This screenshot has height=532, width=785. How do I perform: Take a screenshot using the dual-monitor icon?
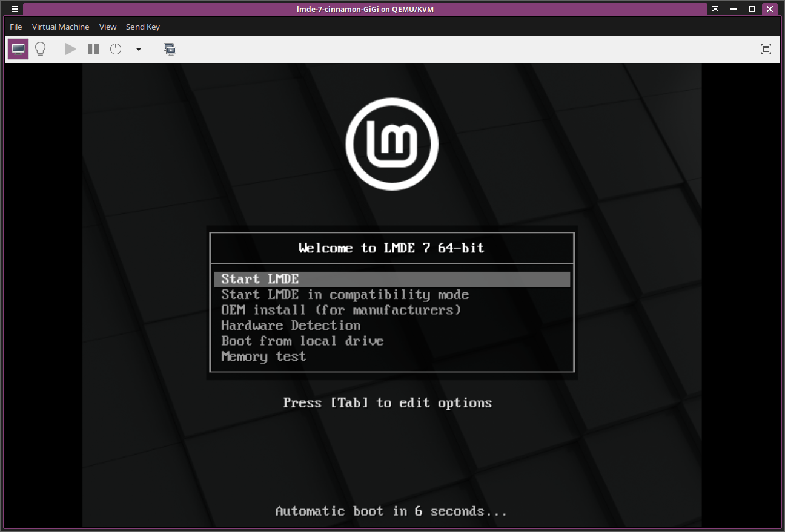(x=170, y=49)
